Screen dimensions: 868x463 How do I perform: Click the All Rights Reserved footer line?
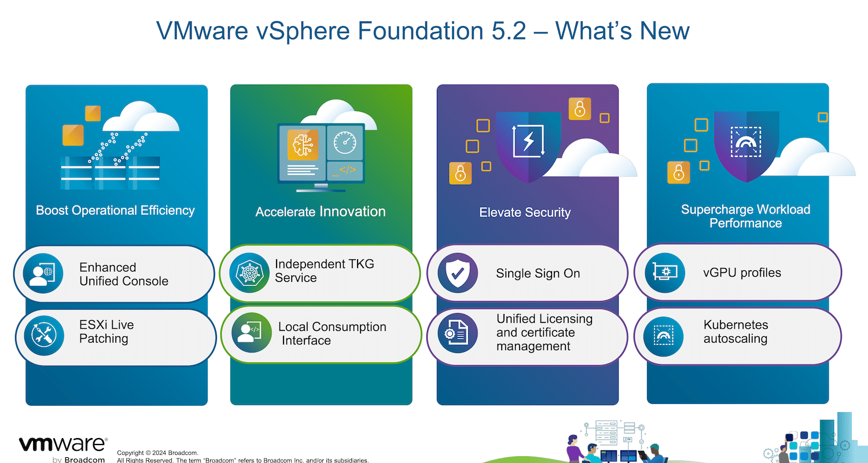click(242, 460)
